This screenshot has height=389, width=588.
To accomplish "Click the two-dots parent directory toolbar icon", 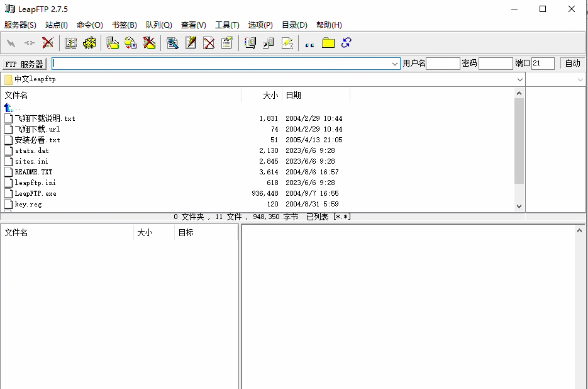I will (x=309, y=44).
